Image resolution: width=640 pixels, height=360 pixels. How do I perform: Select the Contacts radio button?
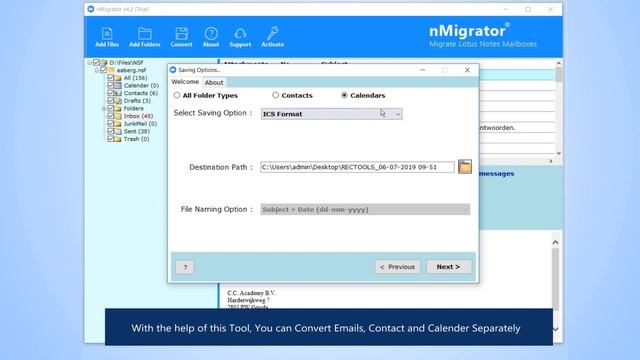(276, 95)
